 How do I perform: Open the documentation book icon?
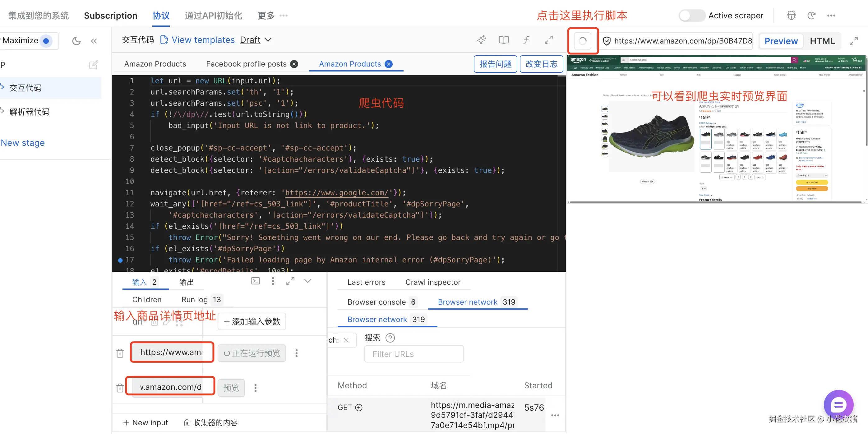tap(503, 40)
